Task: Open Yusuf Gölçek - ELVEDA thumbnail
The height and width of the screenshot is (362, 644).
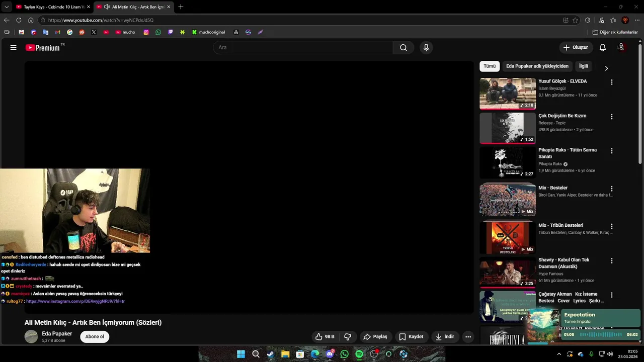Action: click(508, 94)
